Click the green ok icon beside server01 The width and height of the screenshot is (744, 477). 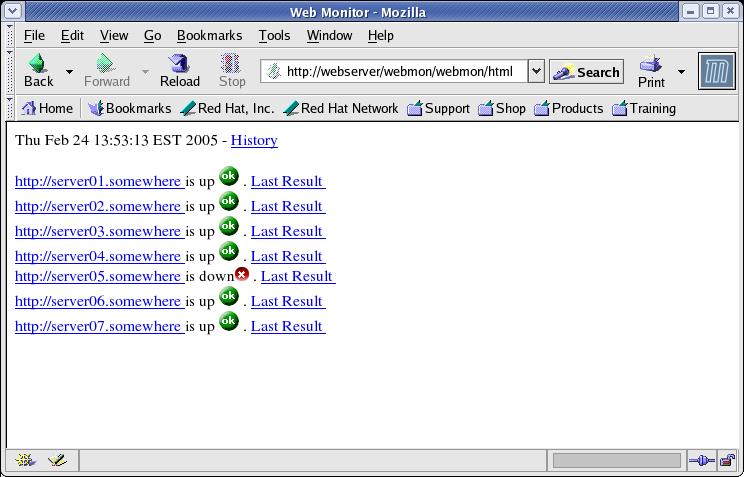229,177
